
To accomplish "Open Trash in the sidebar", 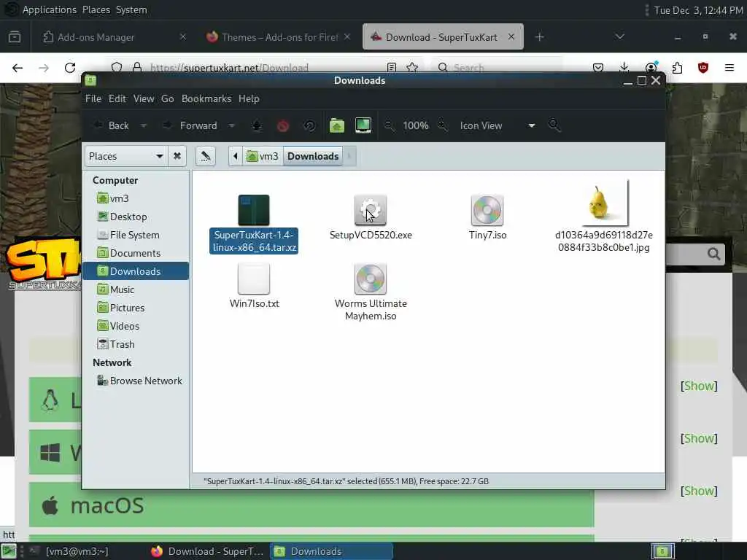I will coord(136,344).
